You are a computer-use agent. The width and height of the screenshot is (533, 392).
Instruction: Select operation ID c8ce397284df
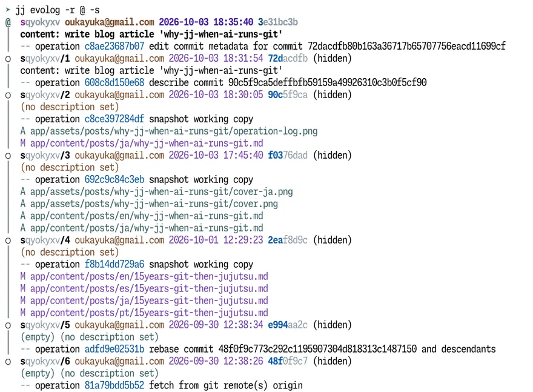tap(114, 119)
